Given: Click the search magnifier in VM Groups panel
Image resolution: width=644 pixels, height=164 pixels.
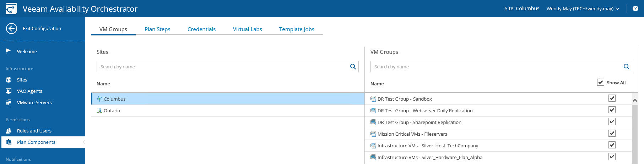Looking at the screenshot, I should [x=626, y=67].
